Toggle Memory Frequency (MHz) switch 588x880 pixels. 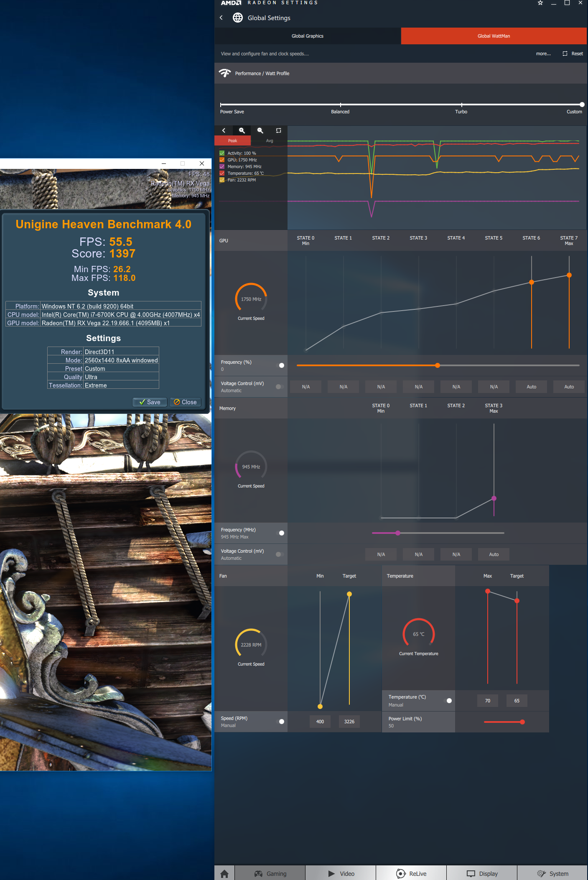280,533
